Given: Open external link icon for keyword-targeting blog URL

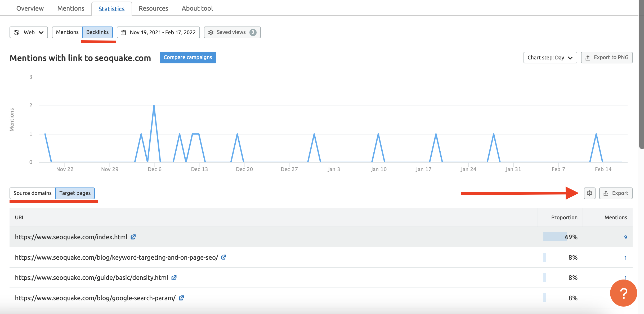Looking at the screenshot, I should click(224, 257).
